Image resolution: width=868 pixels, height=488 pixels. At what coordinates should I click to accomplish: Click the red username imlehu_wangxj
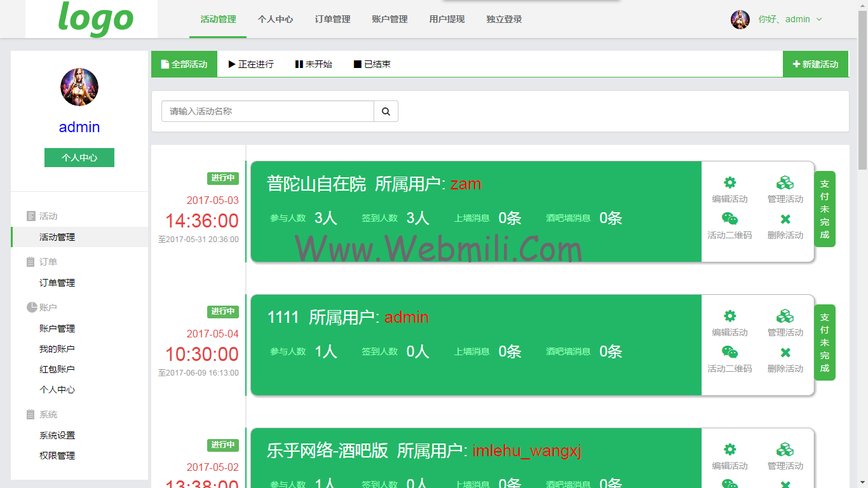(x=527, y=451)
